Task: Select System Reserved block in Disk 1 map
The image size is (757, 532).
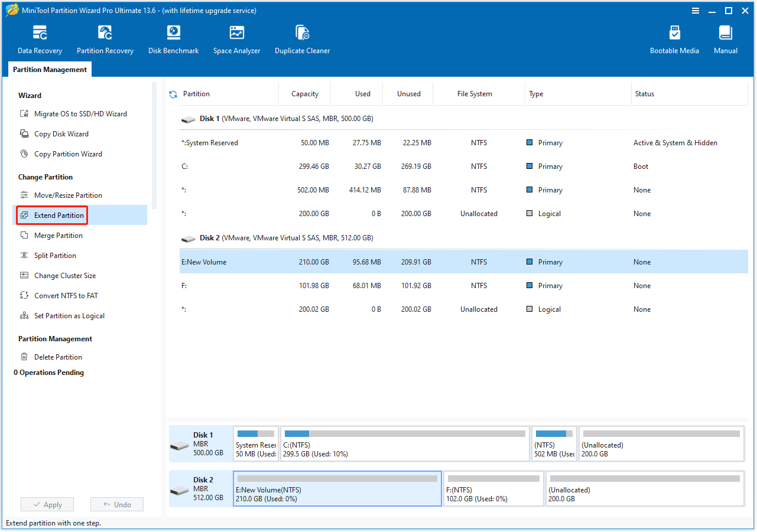Action: click(255, 444)
